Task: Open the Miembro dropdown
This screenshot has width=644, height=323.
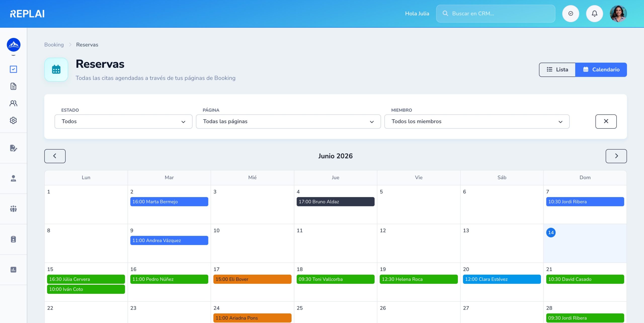Action: (477, 122)
